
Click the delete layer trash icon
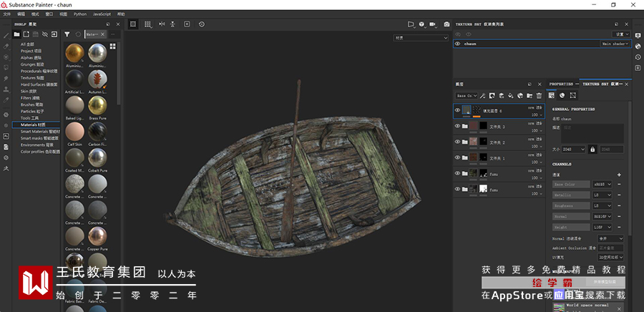[539, 95]
